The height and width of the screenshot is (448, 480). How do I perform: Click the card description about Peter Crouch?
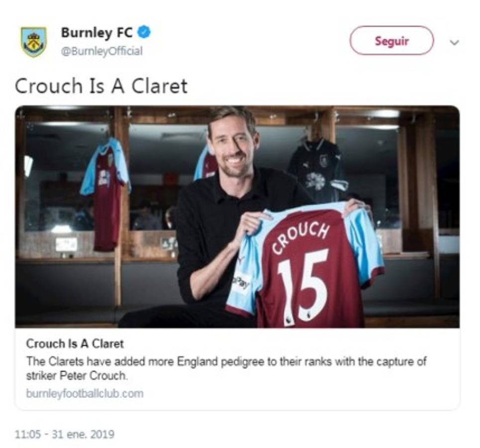pyautogui.click(x=226, y=368)
